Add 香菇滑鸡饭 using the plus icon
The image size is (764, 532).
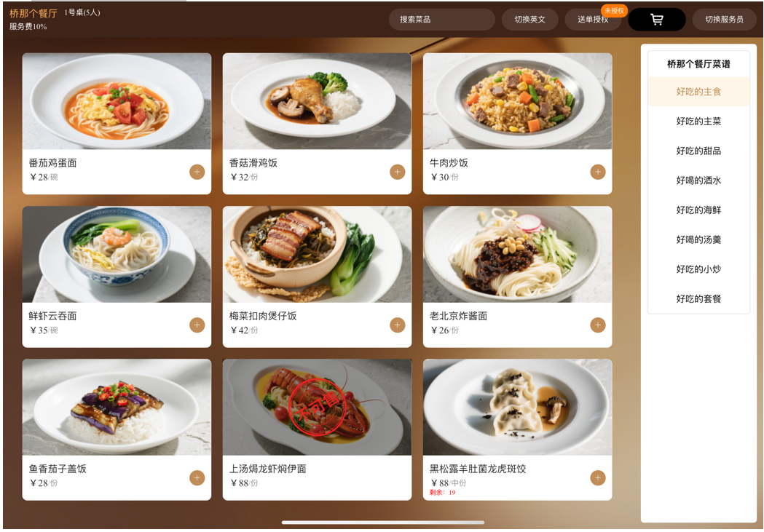point(397,172)
